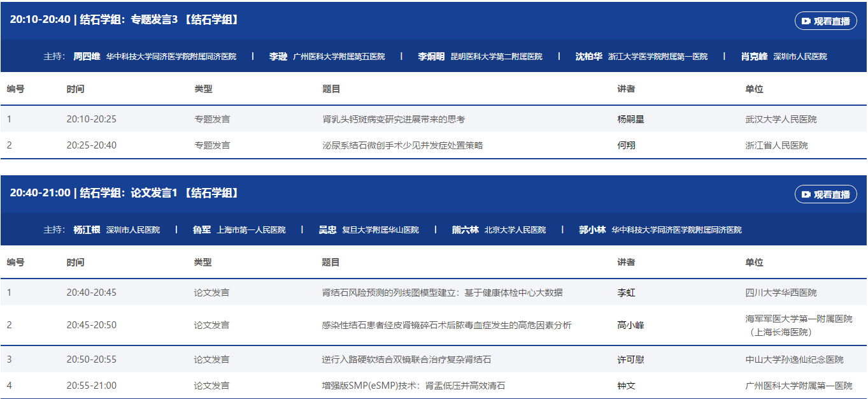Click speaker name 杨嗣星
This screenshot has height=399, width=868.
pos(630,119)
